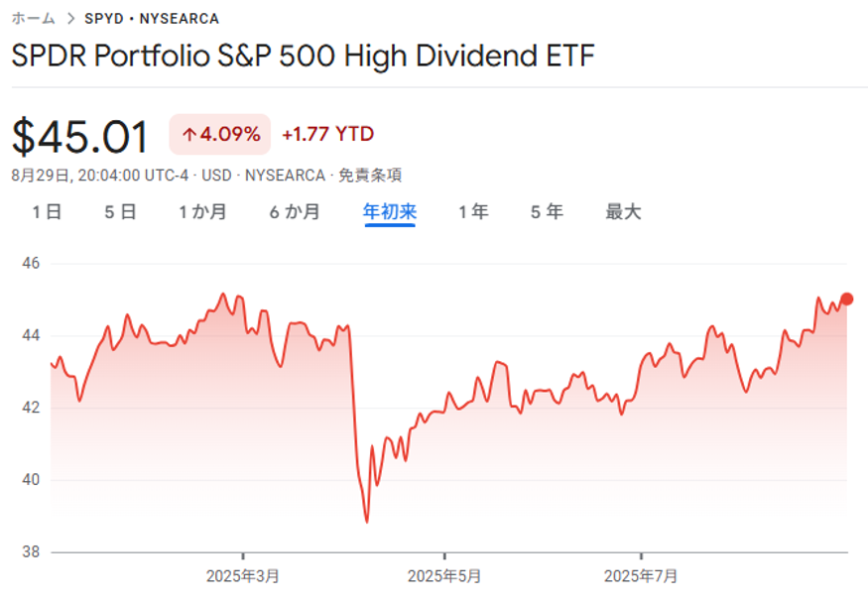Select the 年初来 YTD tab
Viewport: 868px width, 603px height.
[390, 211]
